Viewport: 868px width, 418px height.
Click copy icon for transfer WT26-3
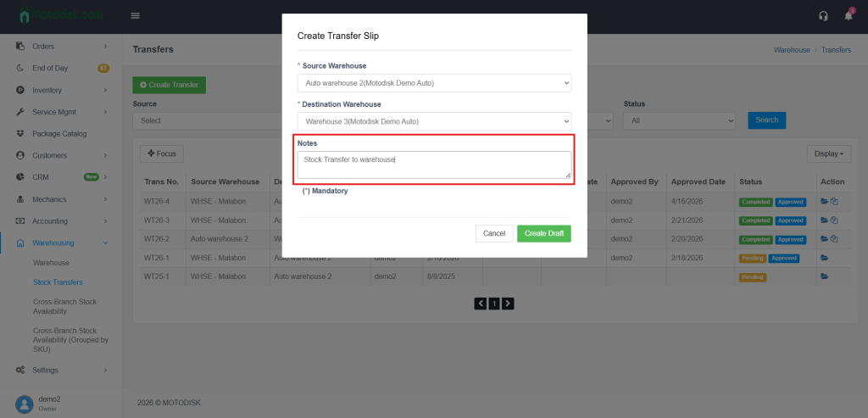tap(834, 220)
